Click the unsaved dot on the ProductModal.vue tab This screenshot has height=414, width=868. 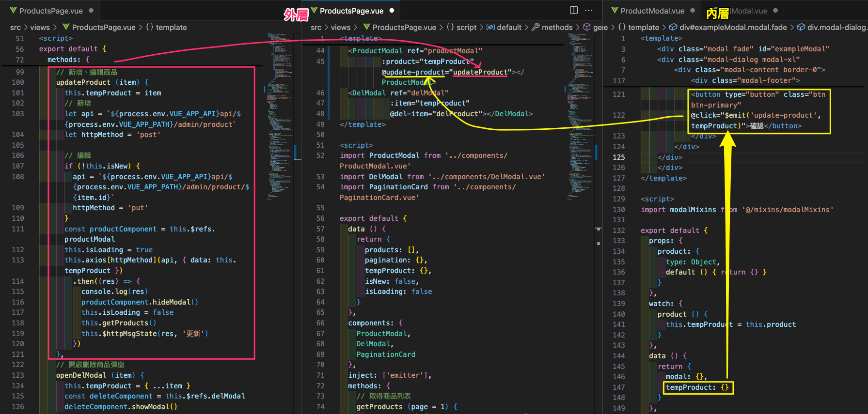(693, 11)
